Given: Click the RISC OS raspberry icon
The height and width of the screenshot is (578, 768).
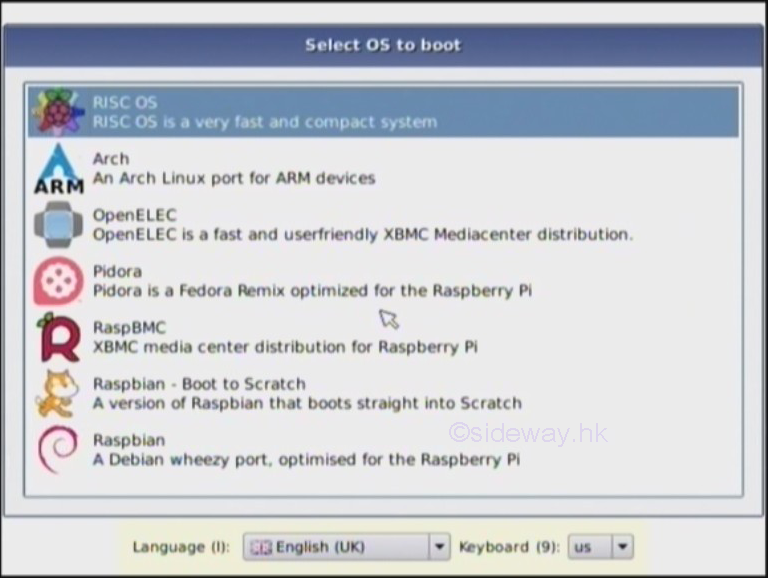Looking at the screenshot, I should (x=58, y=112).
